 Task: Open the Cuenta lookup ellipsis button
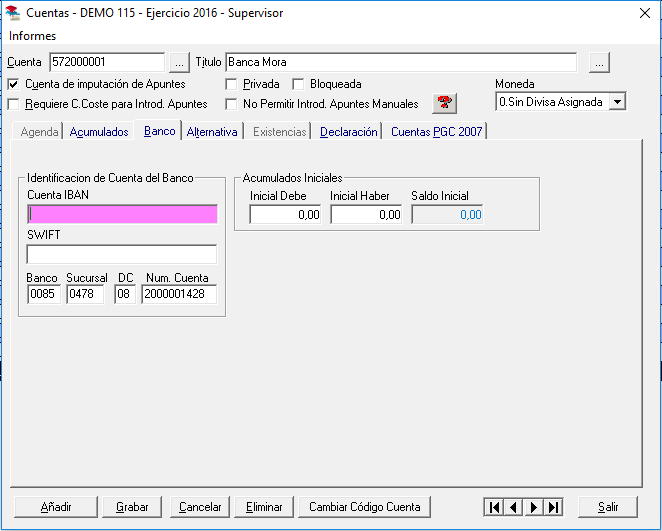coord(178,63)
